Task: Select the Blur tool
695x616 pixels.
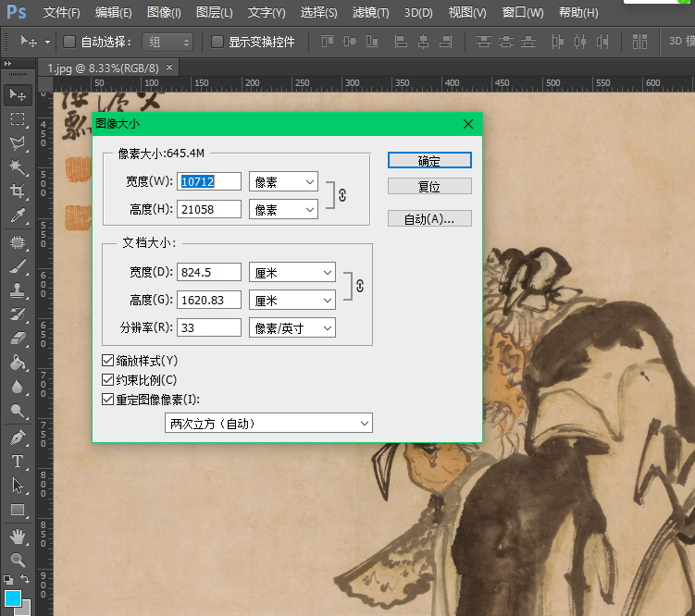Action: pos(18,387)
